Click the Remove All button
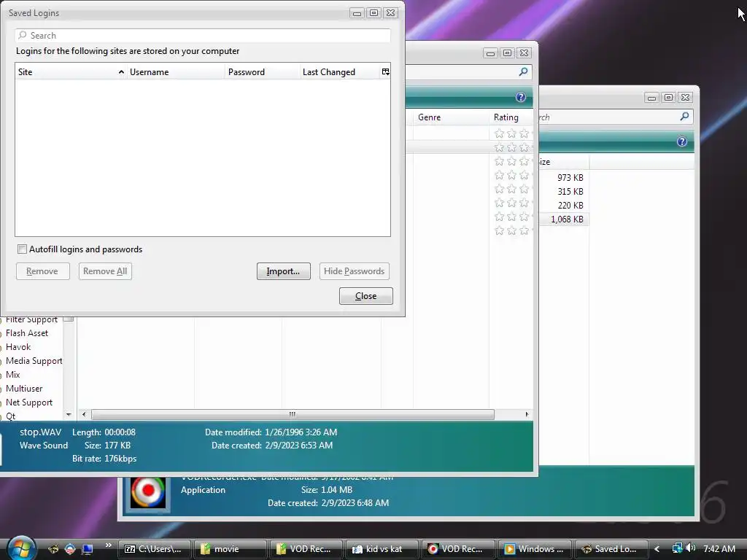The height and width of the screenshot is (560, 747). click(x=105, y=271)
